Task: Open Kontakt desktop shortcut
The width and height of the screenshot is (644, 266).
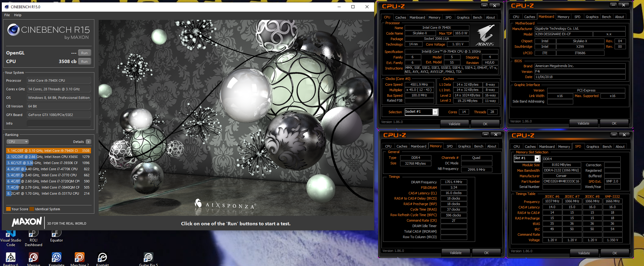Action: point(102,259)
